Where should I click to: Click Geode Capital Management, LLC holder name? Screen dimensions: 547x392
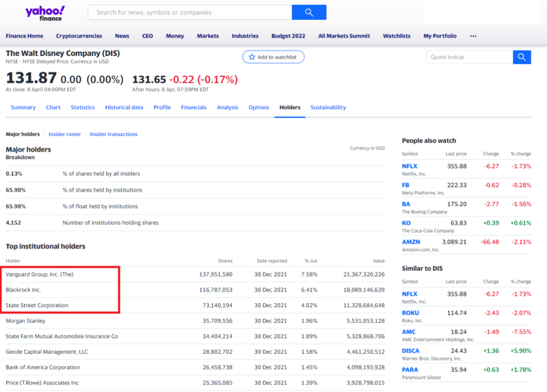pyautogui.click(x=46, y=352)
